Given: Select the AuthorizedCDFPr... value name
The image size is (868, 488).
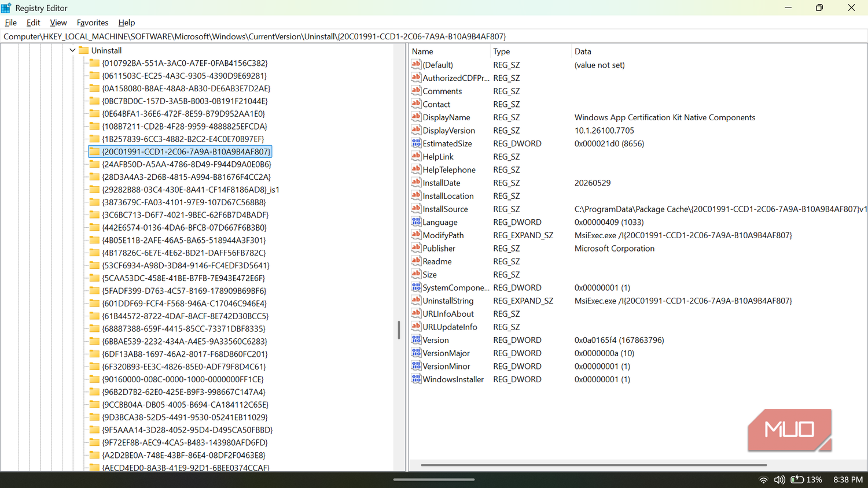Looking at the screenshot, I should 456,78.
